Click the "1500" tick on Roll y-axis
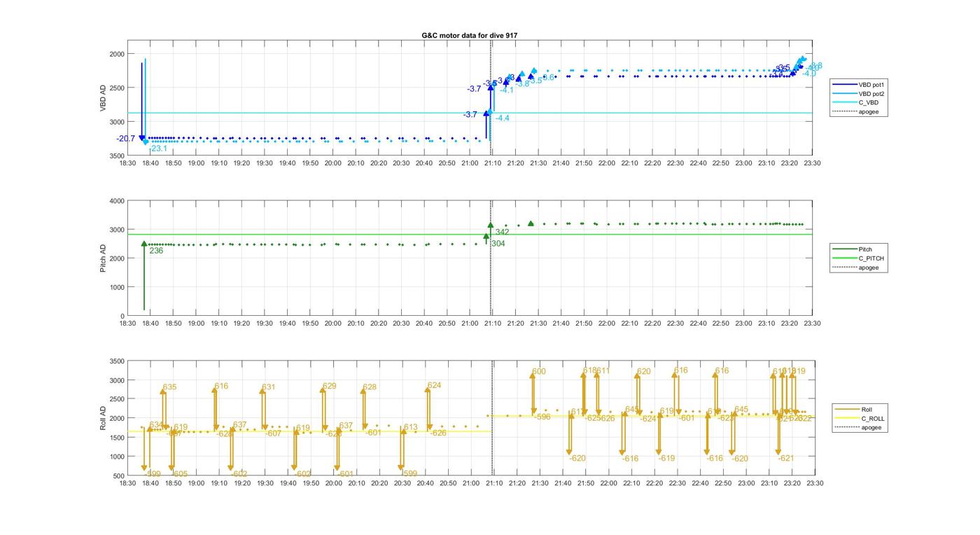The image size is (980, 535). (x=117, y=438)
